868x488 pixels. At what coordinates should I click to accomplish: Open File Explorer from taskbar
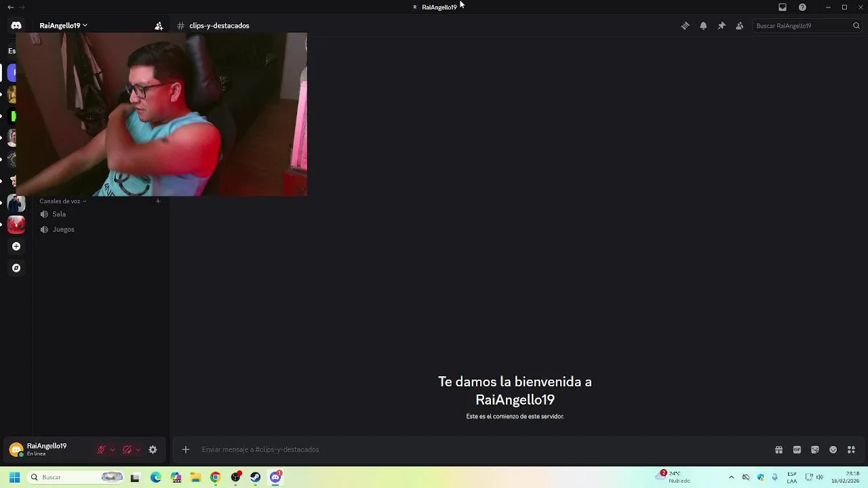pos(195,477)
